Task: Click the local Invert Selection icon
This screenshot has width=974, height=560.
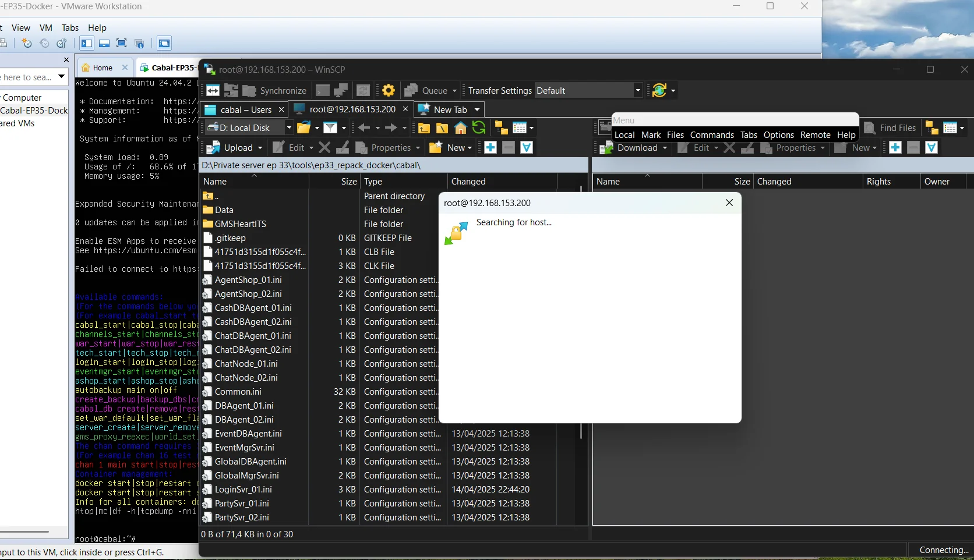Action: [x=527, y=147]
